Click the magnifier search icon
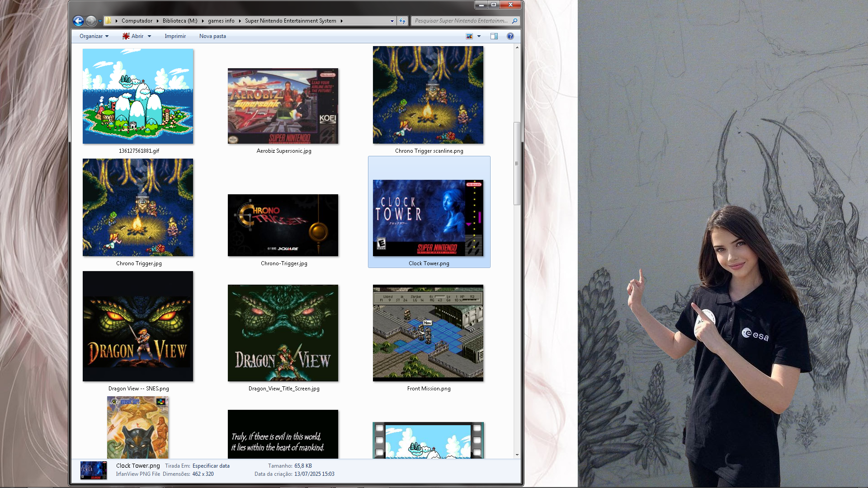 point(514,21)
